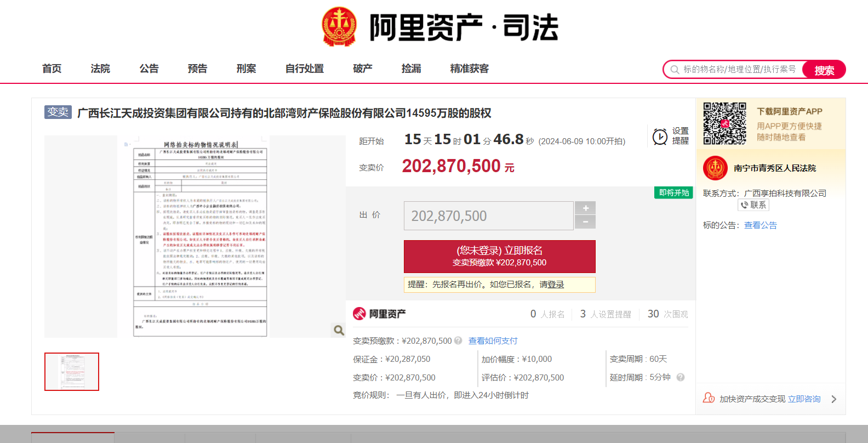Click the search magnifier icon in search box
The width and height of the screenshot is (868, 443).
(675, 70)
